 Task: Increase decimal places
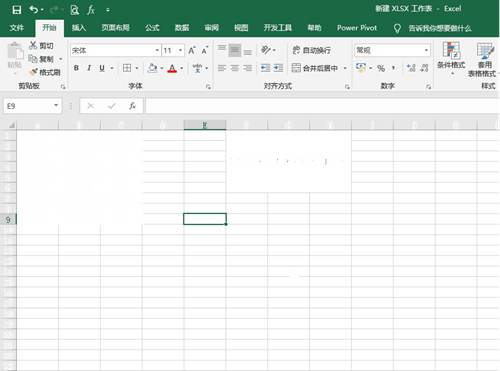(x=411, y=68)
